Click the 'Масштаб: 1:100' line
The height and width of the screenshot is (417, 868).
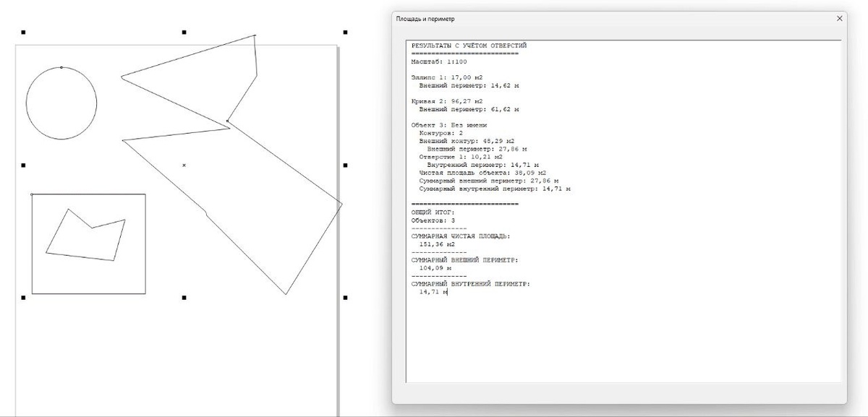439,61
